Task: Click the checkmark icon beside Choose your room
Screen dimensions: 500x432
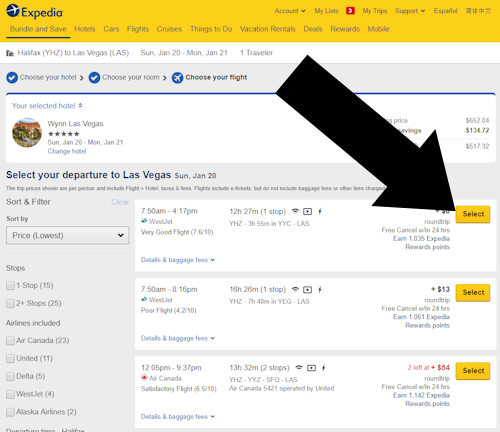Action: coord(94,78)
